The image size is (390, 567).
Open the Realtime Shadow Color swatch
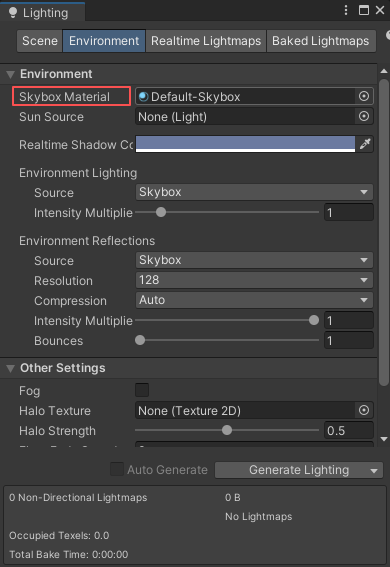245,144
